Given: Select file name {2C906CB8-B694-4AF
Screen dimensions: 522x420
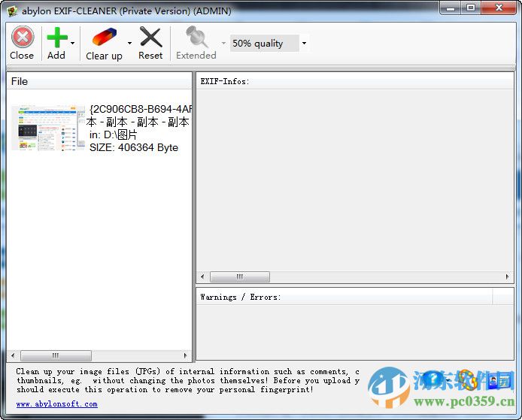Looking at the screenshot, I should tap(141, 109).
